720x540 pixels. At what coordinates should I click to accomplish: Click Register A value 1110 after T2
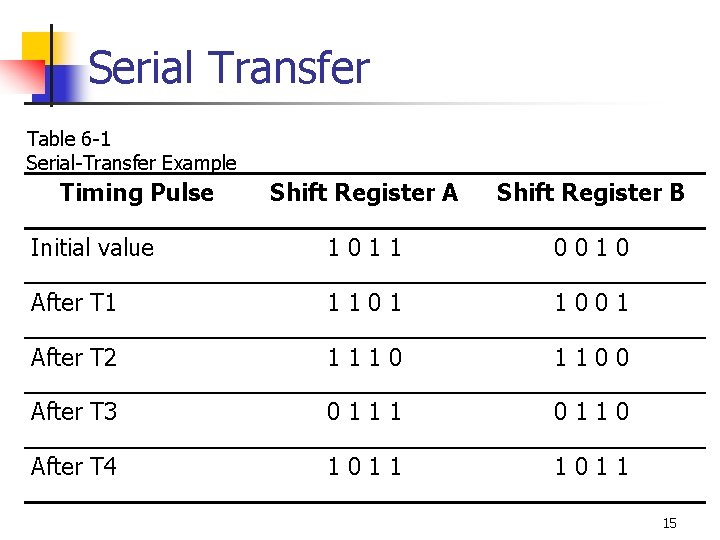click(365, 358)
